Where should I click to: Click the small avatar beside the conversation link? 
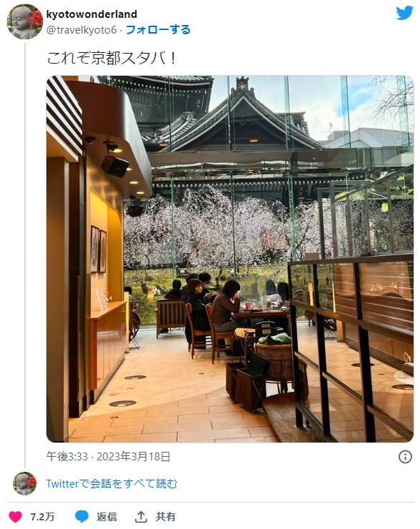(x=24, y=483)
